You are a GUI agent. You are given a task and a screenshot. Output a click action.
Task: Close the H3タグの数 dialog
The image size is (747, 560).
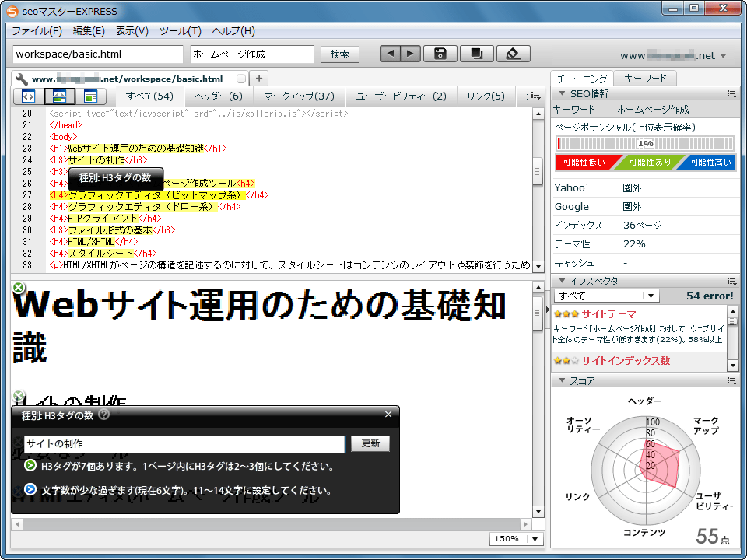388,415
